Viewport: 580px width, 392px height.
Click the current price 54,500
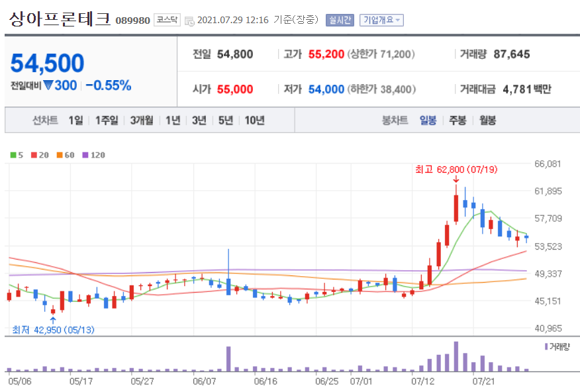48,63
